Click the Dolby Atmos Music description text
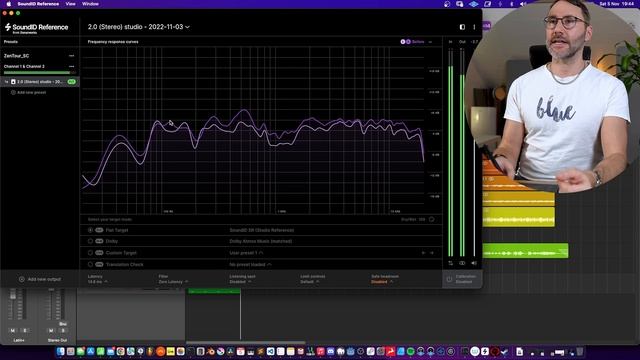This screenshot has height=360, width=640. (x=260, y=241)
